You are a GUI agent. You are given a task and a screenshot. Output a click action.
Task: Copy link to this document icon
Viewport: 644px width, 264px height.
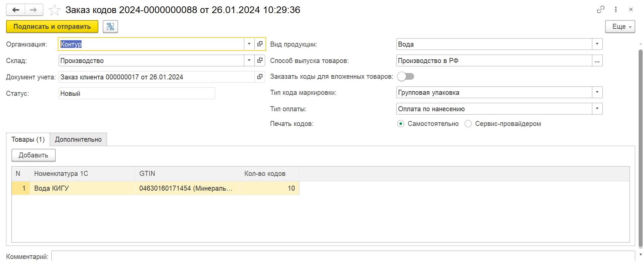(601, 9)
